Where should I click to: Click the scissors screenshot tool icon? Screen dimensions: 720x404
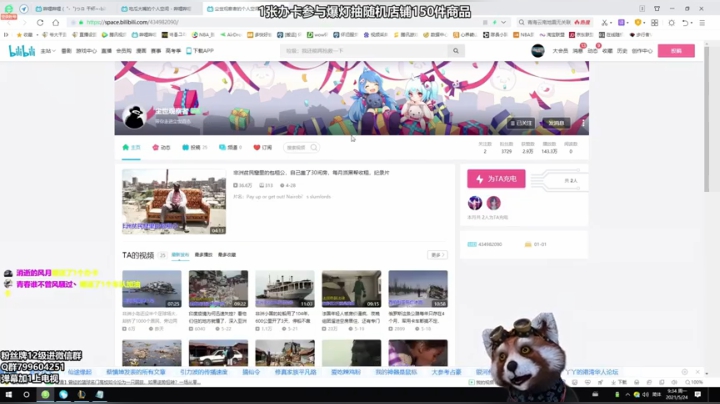pyautogui.click(x=604, y=22)
